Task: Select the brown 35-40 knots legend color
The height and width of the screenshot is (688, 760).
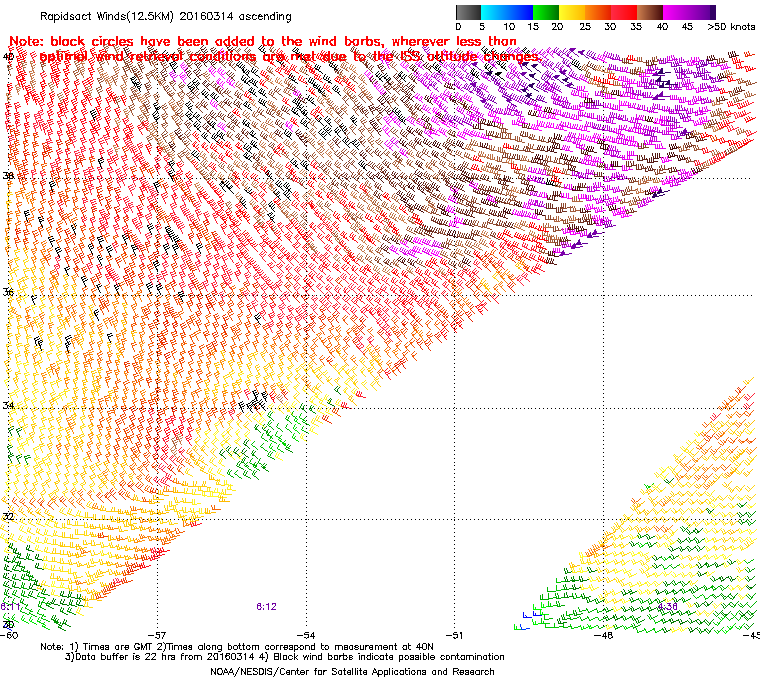Action: [x=650, y=12]
